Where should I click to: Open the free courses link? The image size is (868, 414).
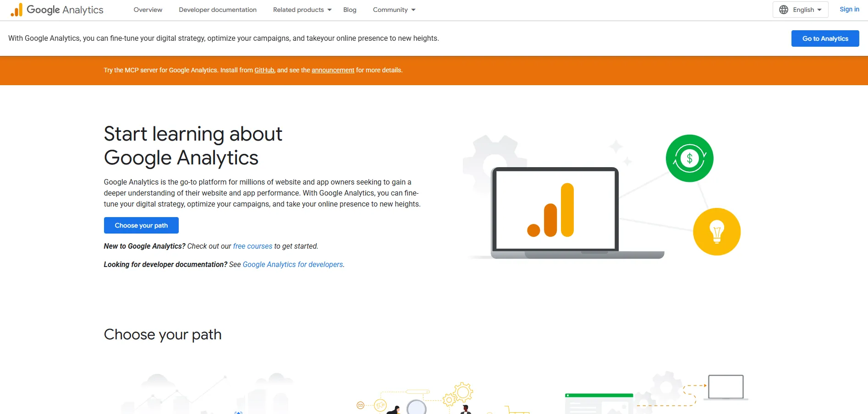click(253, 246)
